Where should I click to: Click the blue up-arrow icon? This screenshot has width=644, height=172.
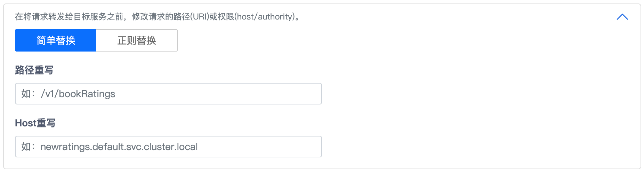coord(622,17)
